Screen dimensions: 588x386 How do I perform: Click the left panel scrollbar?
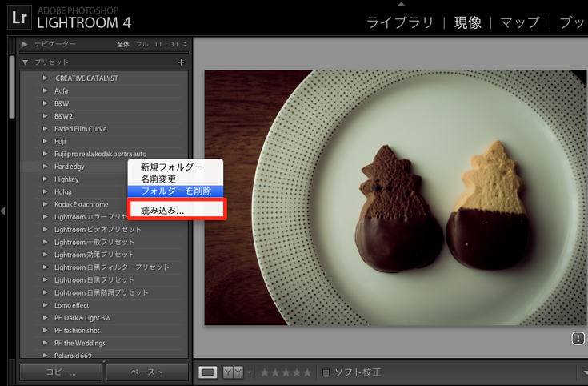[x=12, y=87]
